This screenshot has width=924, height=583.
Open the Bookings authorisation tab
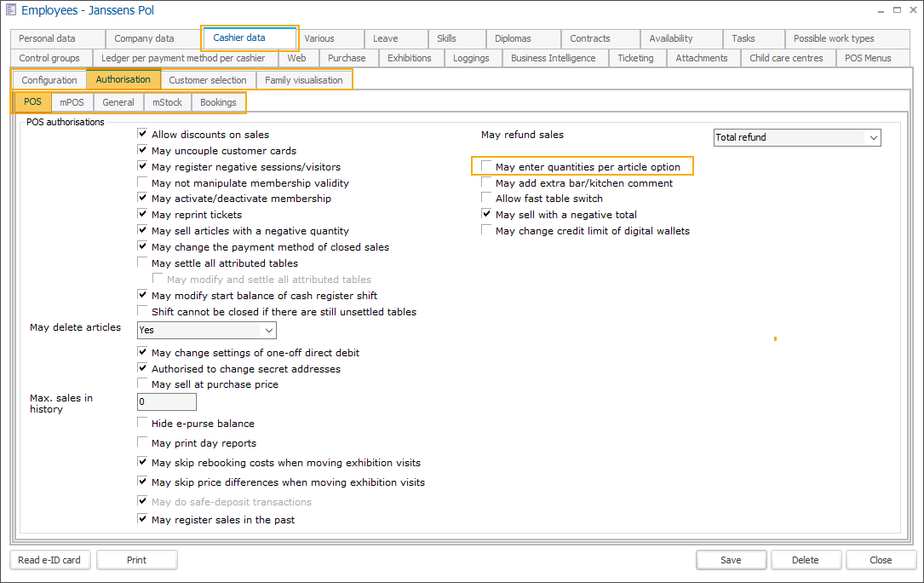[218, 102]
